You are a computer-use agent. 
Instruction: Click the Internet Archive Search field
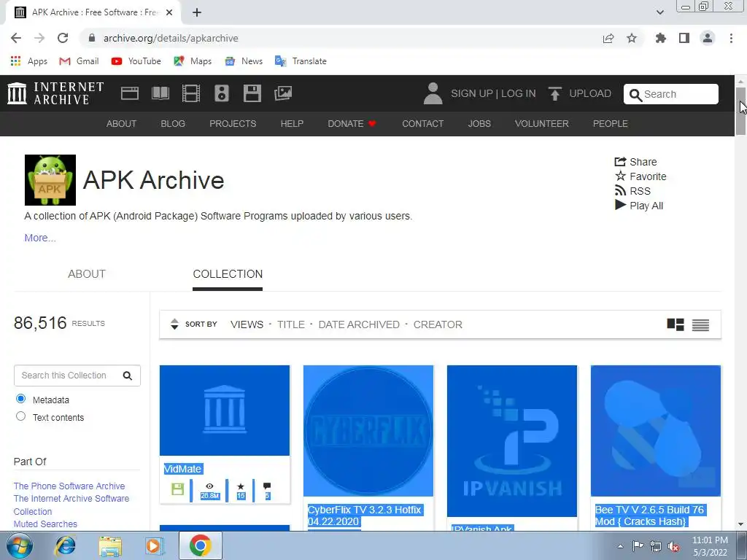coord(671,94)
